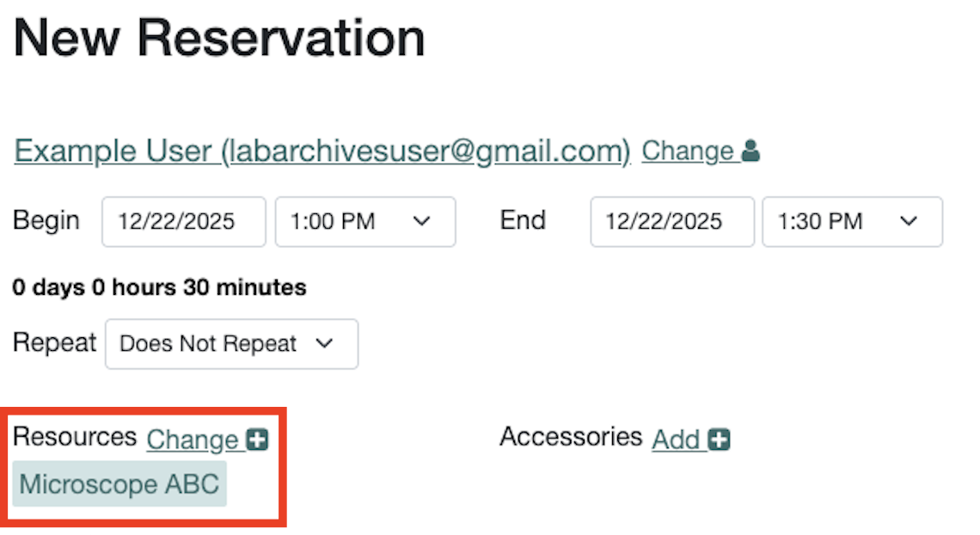
Task: Open the End time dropdown showing 1:30 PM
Action: (852, 221)
